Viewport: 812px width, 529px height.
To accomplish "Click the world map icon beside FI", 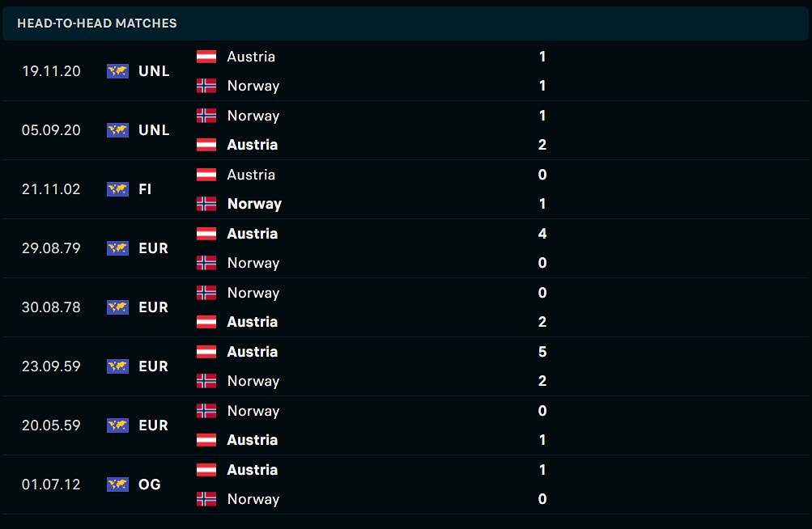I will [117, 189].
